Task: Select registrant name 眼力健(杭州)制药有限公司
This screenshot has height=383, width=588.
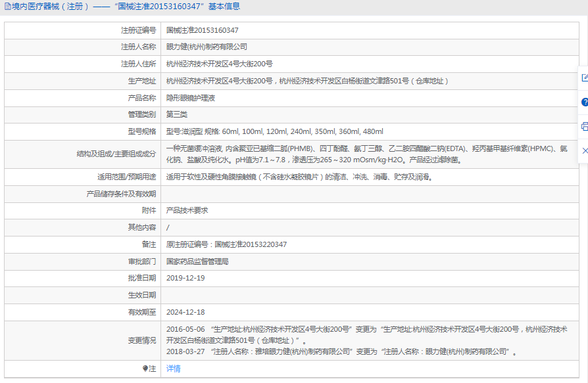Action: coord(207,47)
